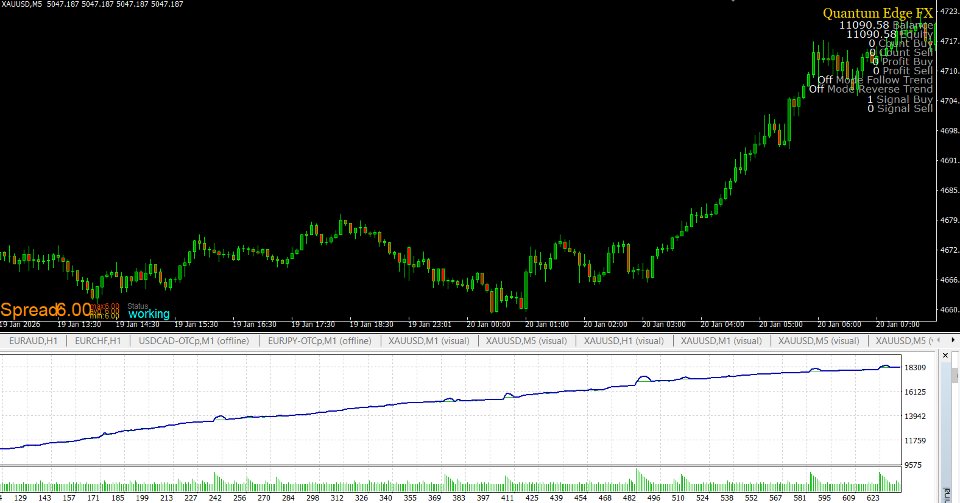The image size is (960, 503).
Task: Click the 9575 equity scale value
Action: pyautogui.click(x=915, y=465)
